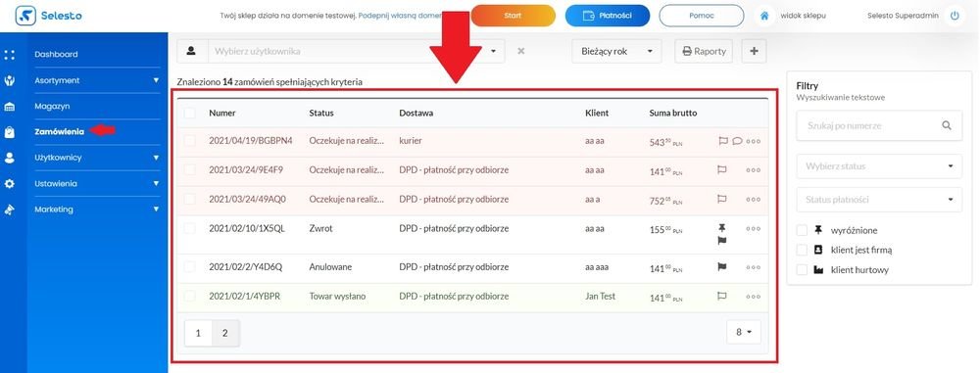Click flag icon on order 2021/03/24/49AQ0
Image resolution: width=980 pixels, height=373 pixels.
point(722,200)
